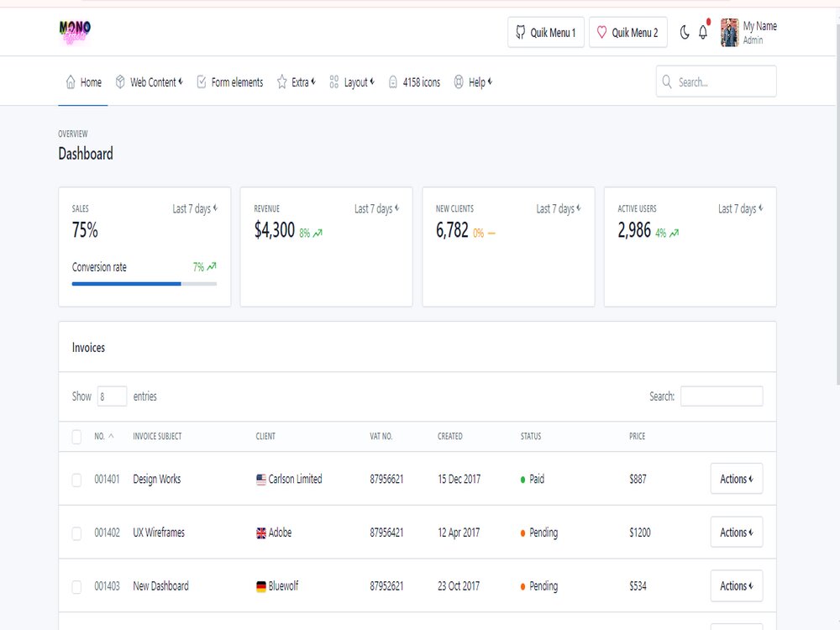Focus the Show entries number field
The height and width of the screenshot is (630, 840).
(112, 396)
